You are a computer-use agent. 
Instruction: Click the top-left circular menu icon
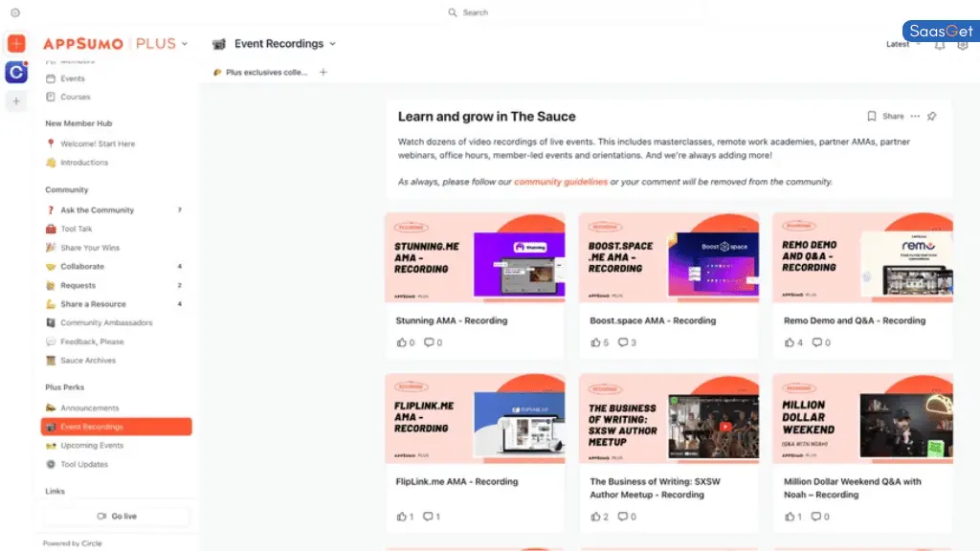pos(15,12)
